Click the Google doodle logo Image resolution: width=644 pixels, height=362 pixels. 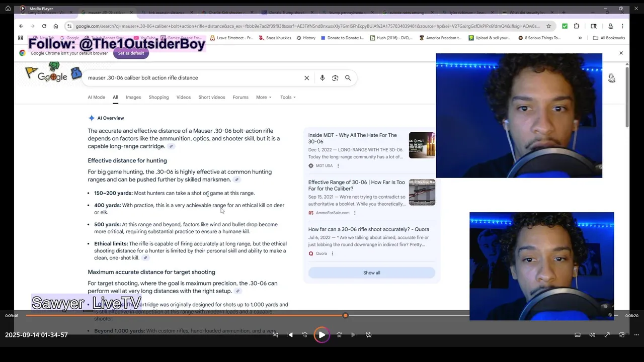click(53, 73)
